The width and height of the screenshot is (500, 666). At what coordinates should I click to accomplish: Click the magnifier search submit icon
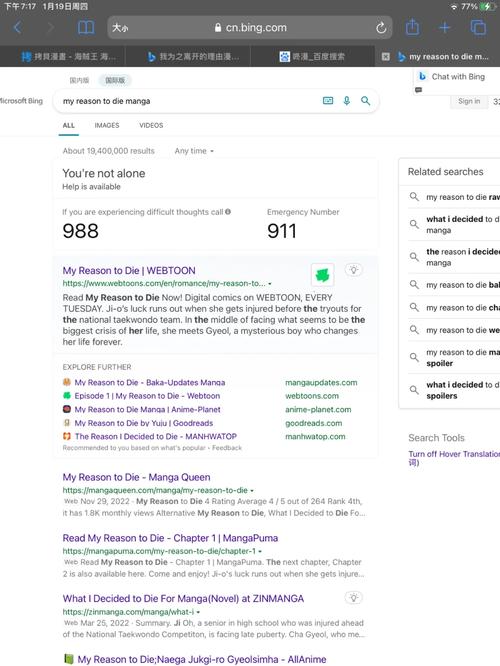click(365, 101)
